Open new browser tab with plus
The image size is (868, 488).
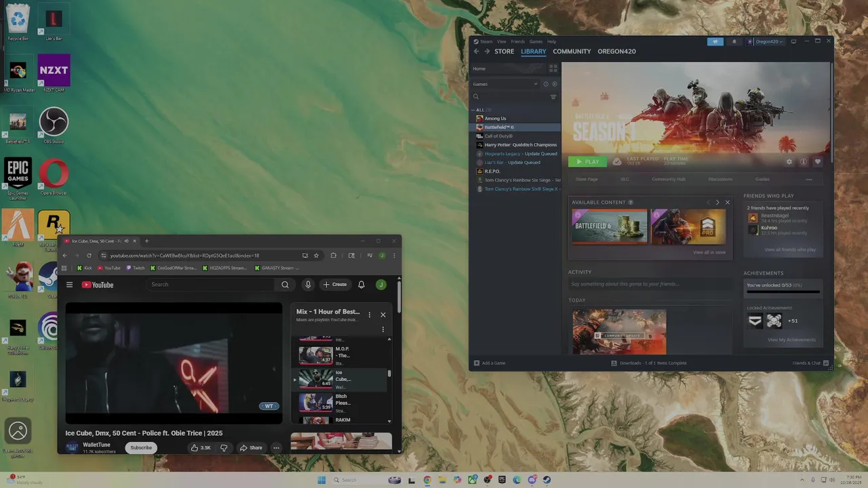pyautogui.click(x=146, y=241)
